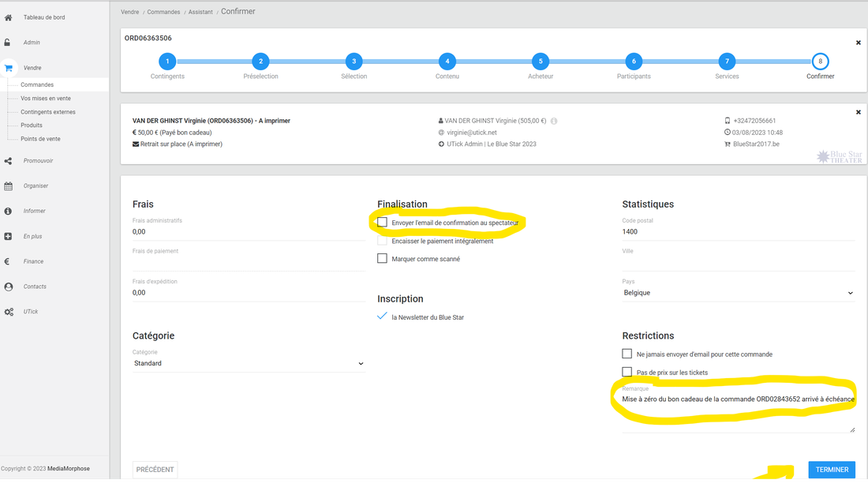Open the Catégorie Standard dropdown
This screenshot has height=491, width=868.
249,363
